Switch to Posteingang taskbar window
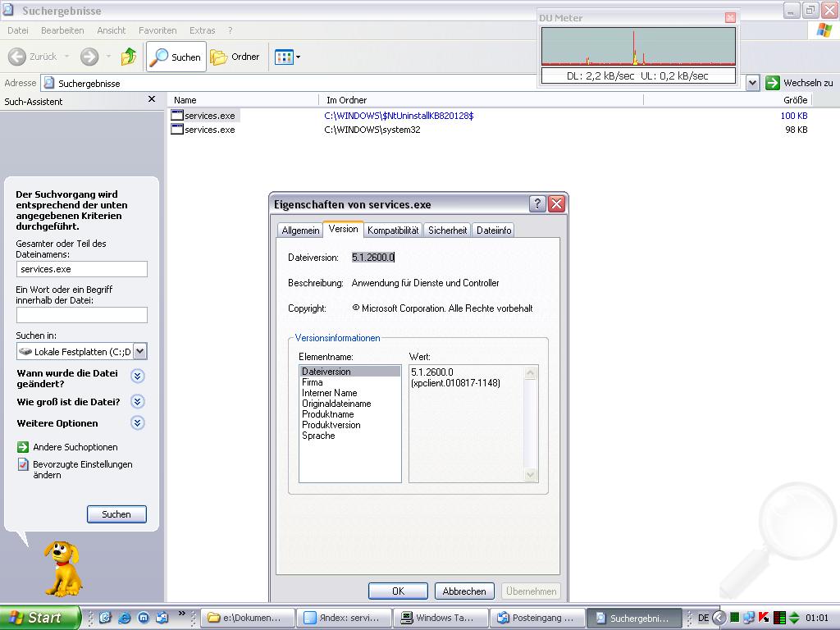 coord(537,618)
